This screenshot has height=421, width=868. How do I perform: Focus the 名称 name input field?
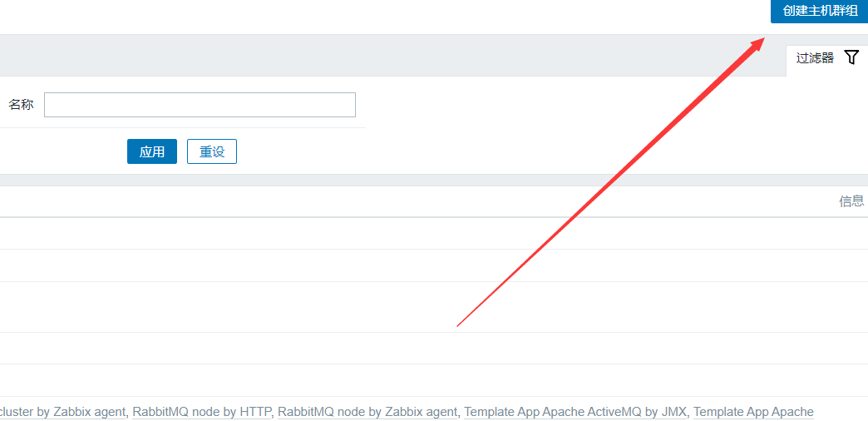[x=200, y=105]
